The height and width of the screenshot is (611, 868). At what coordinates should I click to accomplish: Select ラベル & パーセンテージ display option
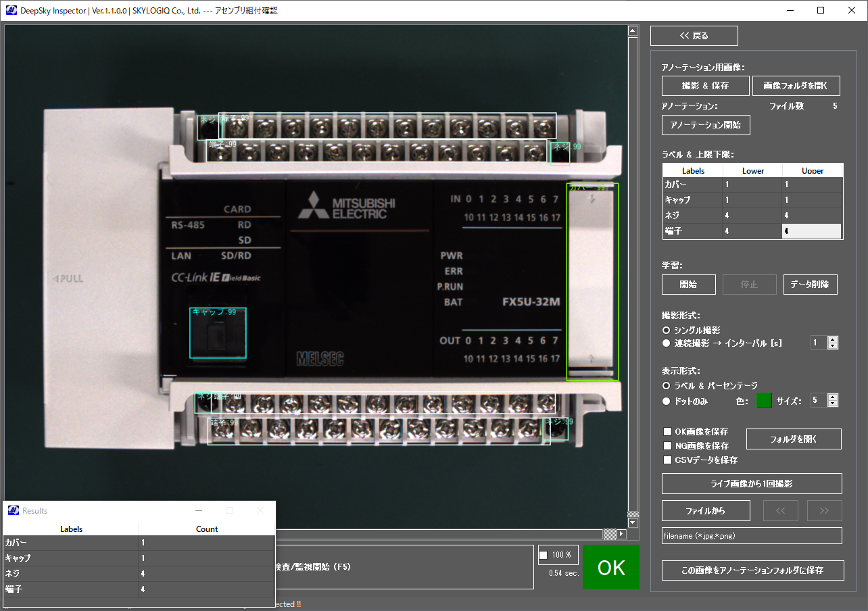[x=667, y=385]
